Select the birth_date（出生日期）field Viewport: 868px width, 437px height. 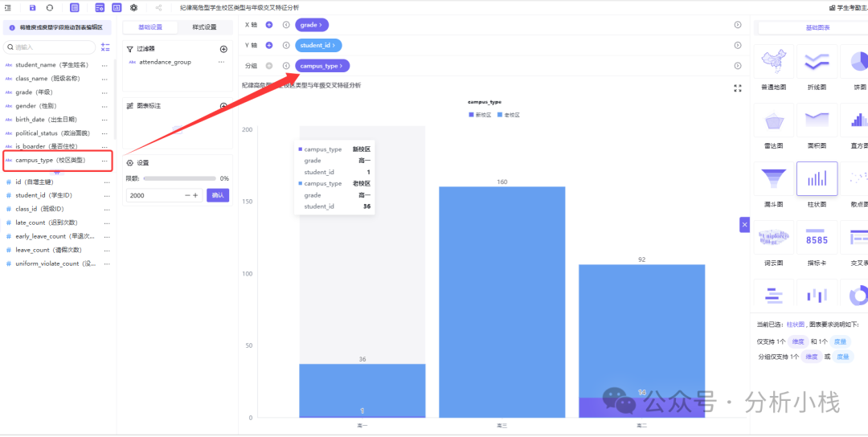pos(47,120)
